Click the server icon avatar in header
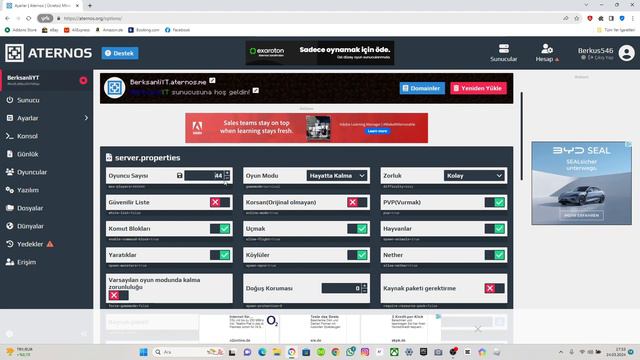This screenshot has width=640, height=360. coord(114,87)
